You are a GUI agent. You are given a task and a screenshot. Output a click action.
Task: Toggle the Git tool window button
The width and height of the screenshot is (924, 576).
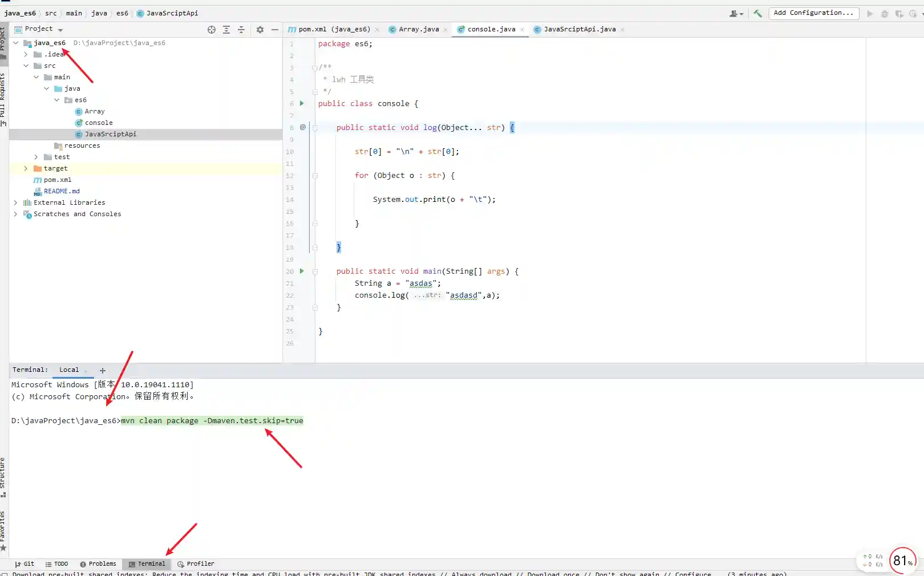25,564
